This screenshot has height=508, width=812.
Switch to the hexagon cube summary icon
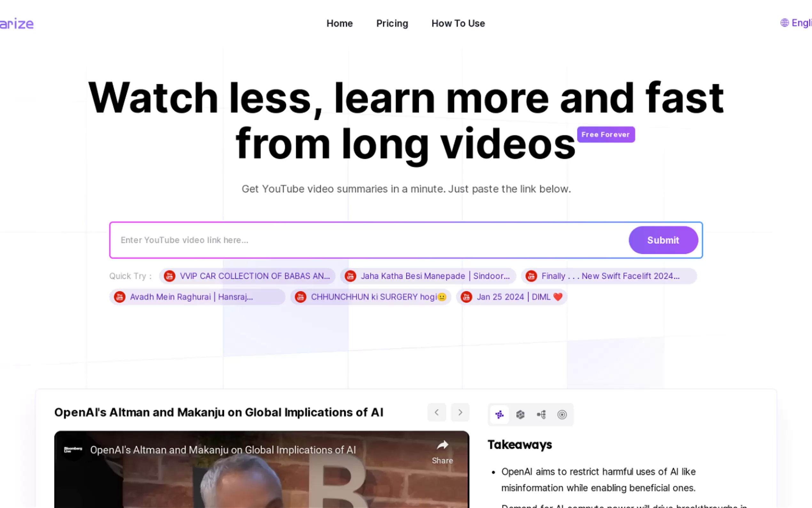(520, 414)
